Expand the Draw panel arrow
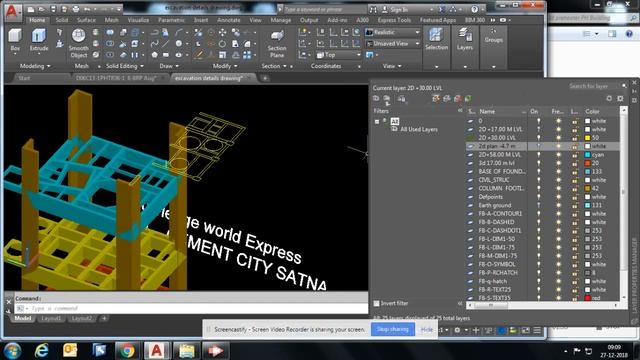Screen dimensions: 640x360 click(x=177, y=66)
